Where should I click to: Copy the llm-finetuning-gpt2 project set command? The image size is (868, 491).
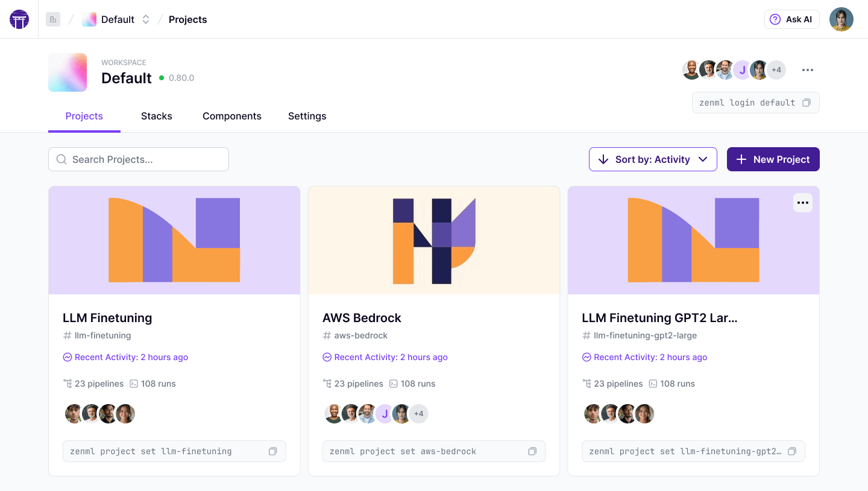(792, 451)
